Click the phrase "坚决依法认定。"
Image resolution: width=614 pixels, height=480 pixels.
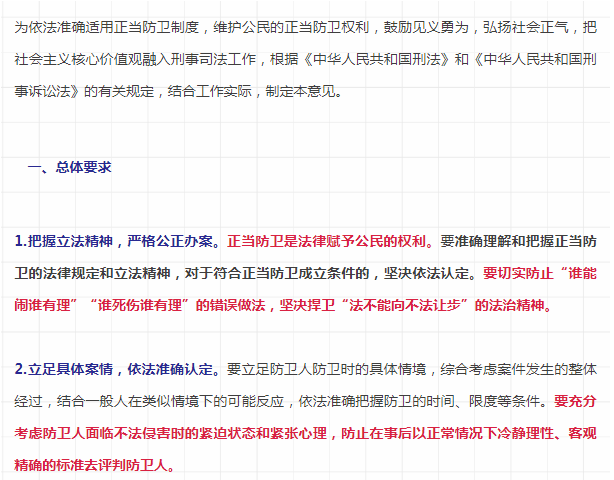[430, 273]
